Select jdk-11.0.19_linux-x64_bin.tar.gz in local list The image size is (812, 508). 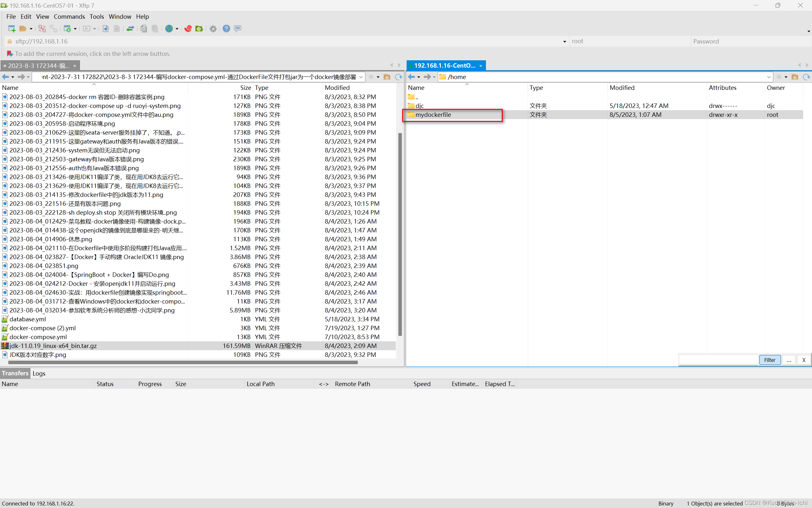pos(198,346)
